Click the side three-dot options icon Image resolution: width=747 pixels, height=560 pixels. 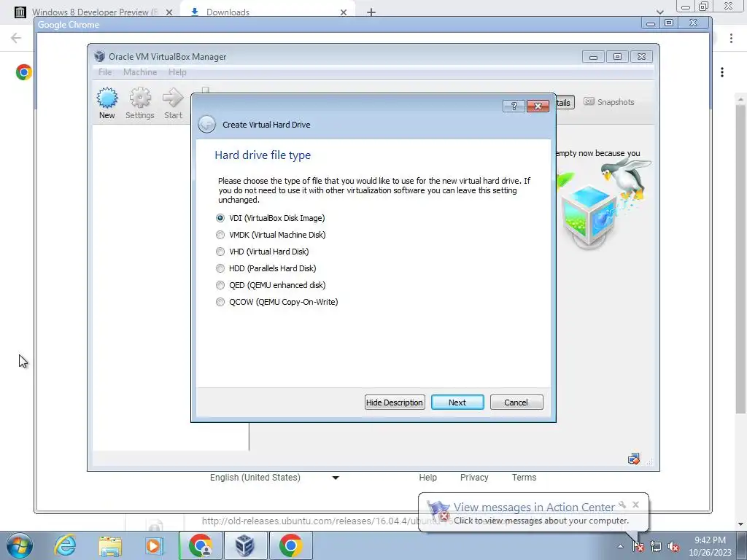coord(722,72)
